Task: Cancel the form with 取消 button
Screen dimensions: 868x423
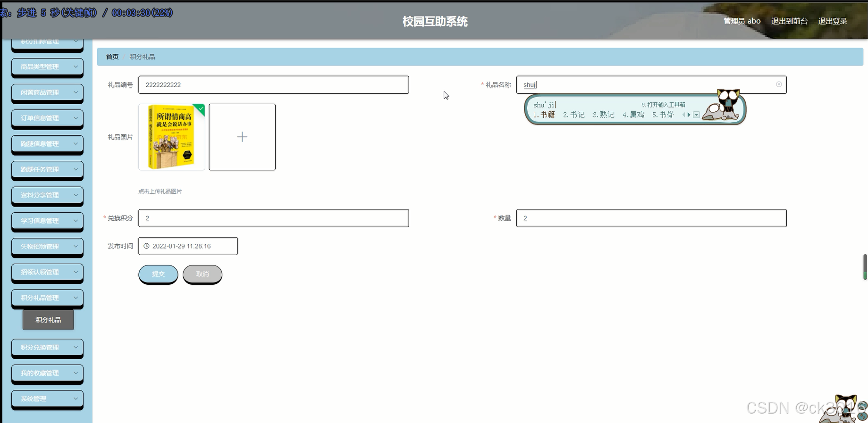Action: pyautogui.click(x=202, y=274)
